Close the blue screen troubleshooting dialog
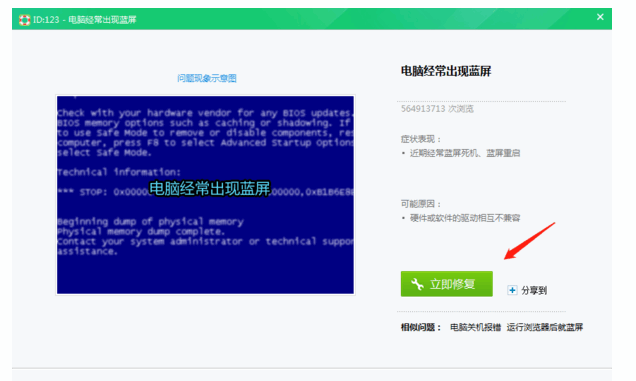636x381 pixels. 600,17
